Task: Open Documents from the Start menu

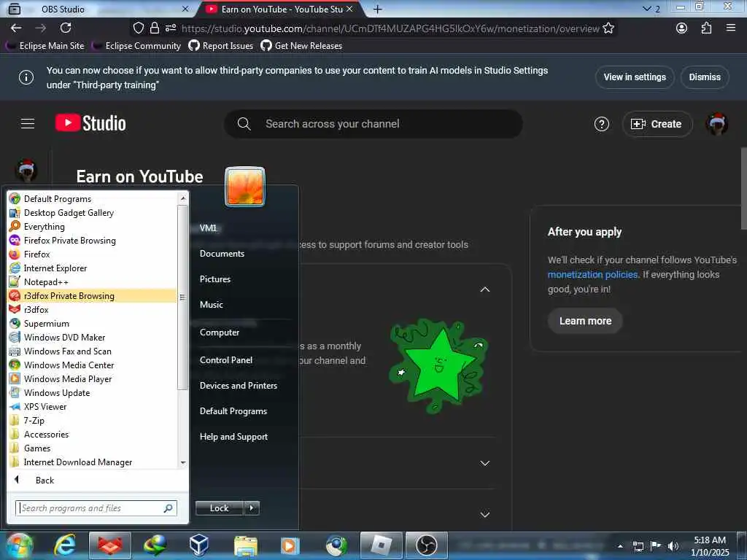Action: click(x=222, y=254)
